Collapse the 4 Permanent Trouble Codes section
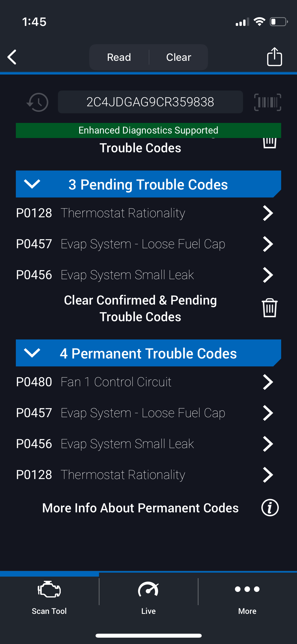This screenshot has width=297, height=644. point(32,353)
